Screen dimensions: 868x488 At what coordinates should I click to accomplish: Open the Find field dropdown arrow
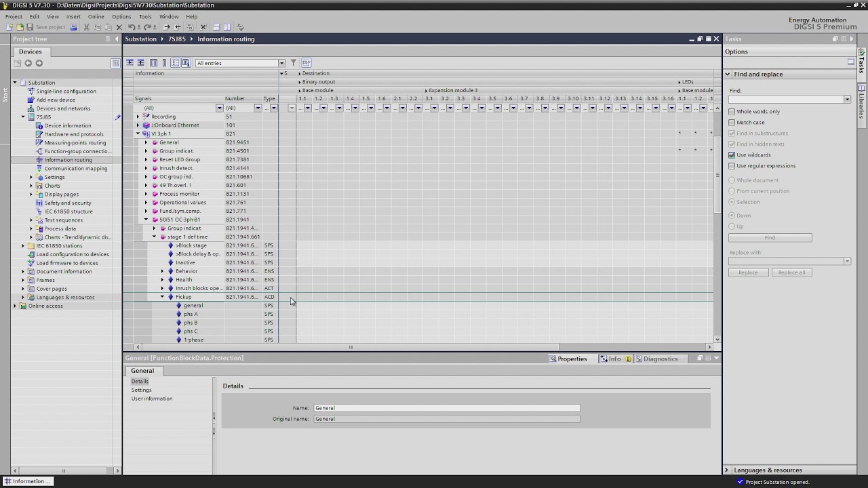pos(847,100)
